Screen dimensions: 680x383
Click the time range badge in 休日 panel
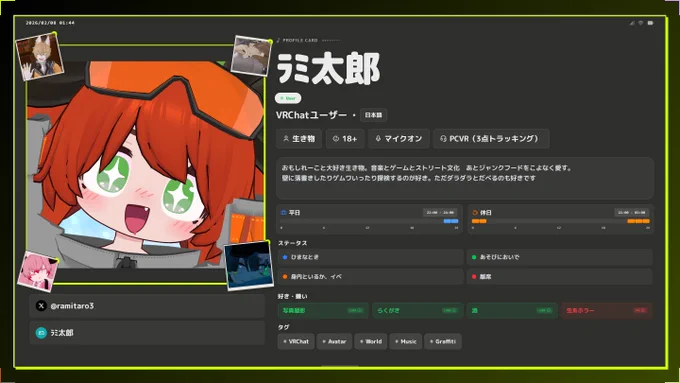coord(632,213)
